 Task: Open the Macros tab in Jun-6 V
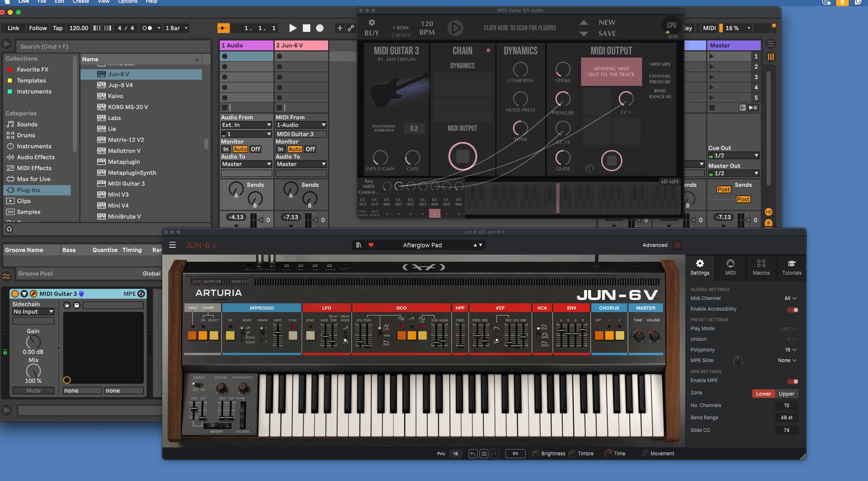[761, 268]
